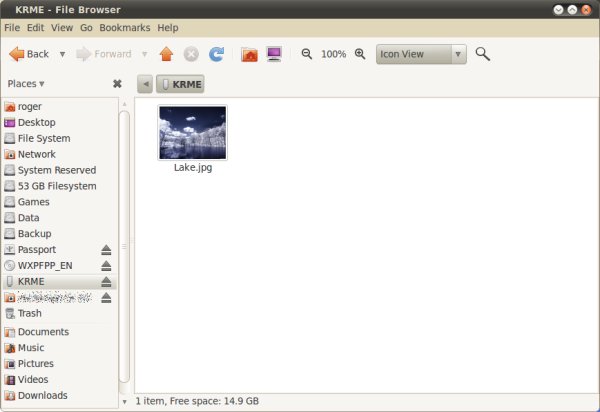Open the Documents bookmark
The height and width of the screenshot is (412, 600).
[x=60, y=332]
